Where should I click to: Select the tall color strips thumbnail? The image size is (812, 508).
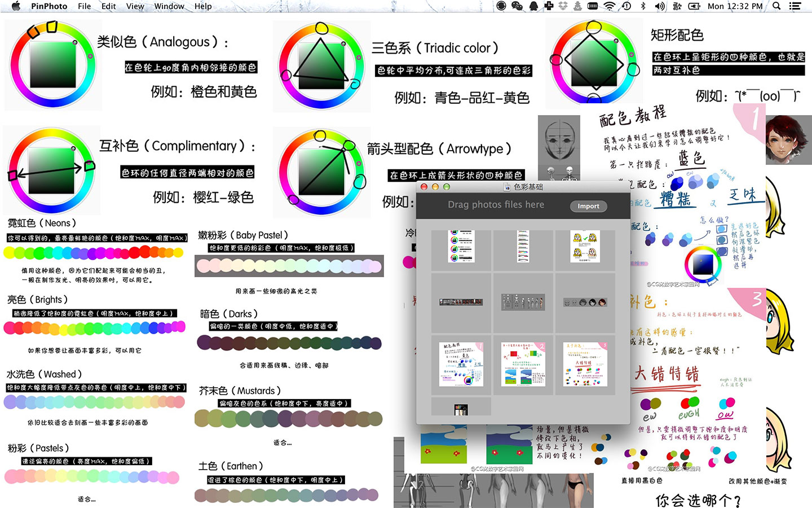523,246
